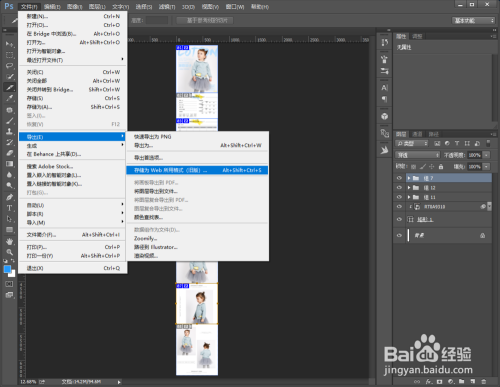Select the Brush tool
Screen dimensions: 500x387
9,121
